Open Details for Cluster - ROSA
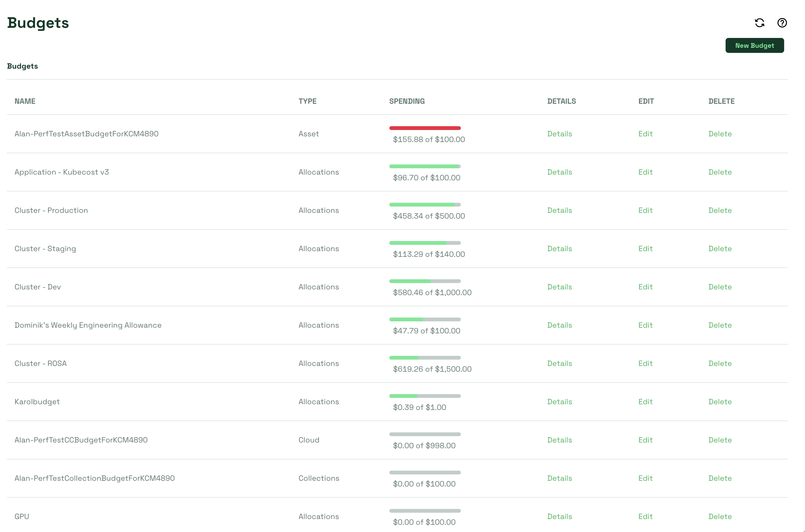Image resolution: width=805 pixels, height=532 pixels. pyautogui.click(x=559, y=363)
